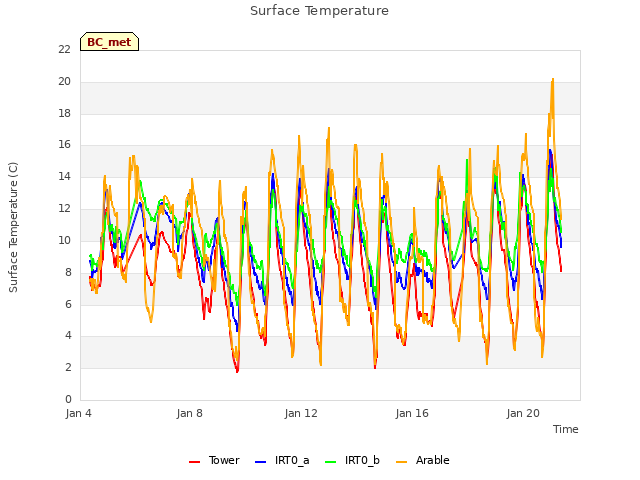Toggle the IRT0_b series in legend
Viewport: 640px width, 480px height.
click(x=353, y=460)
